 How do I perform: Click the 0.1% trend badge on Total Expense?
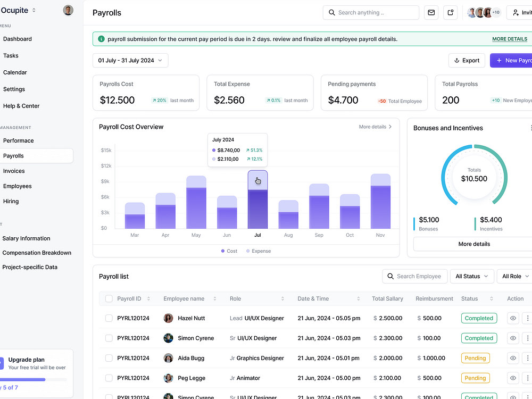pyautogui.click(x=273, y=101)
